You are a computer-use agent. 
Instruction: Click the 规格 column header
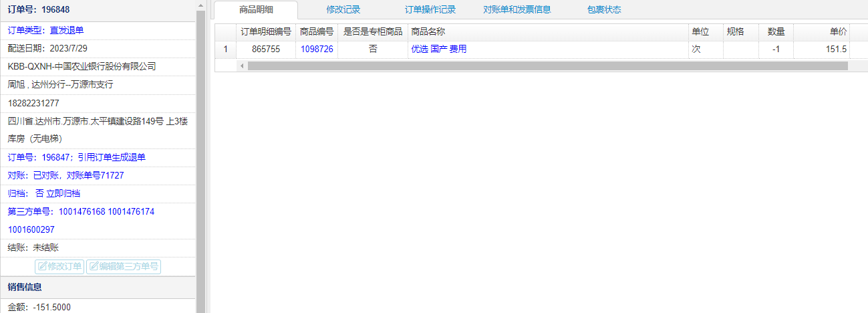(741, 31)
